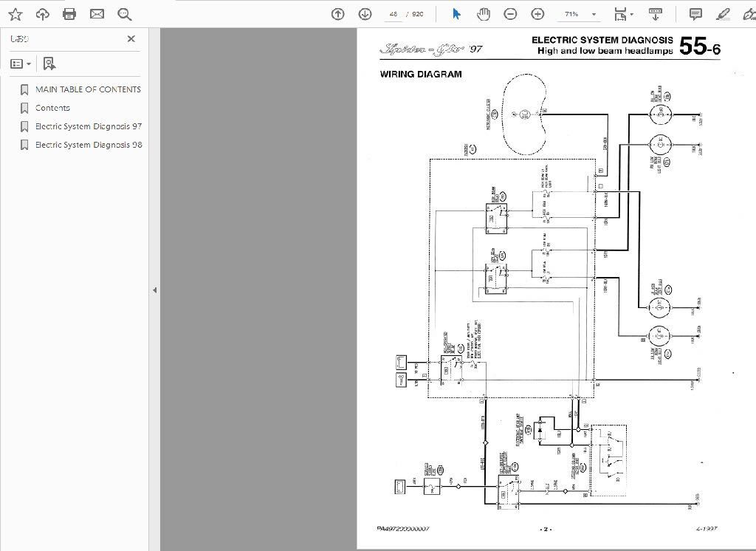The height and width of the screenshot is (551, 756).
Task: Activate the hand pan tool
Action: click(483, 15)
